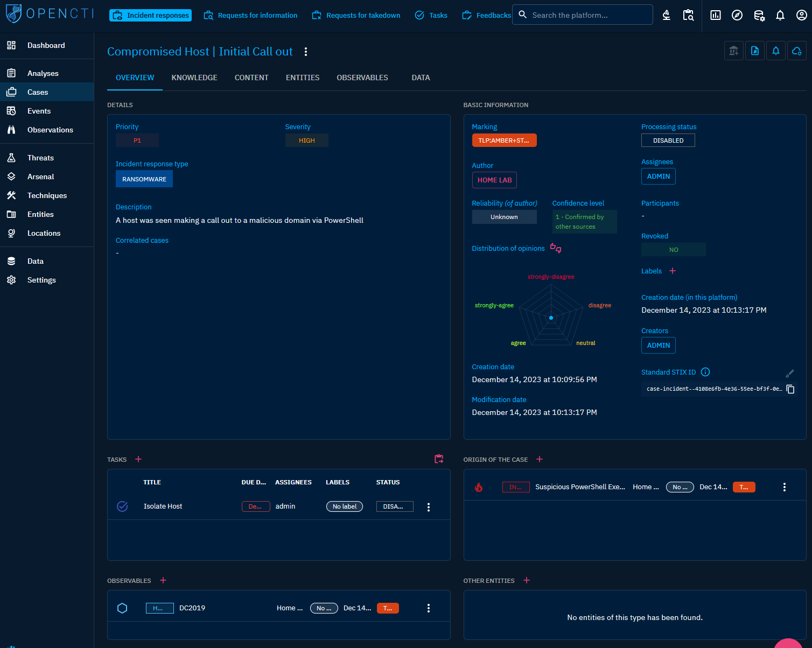Screen dimensions: 812x648
Task: Open the Suspicious PowerShell row options menu
Action: point(785,487)
